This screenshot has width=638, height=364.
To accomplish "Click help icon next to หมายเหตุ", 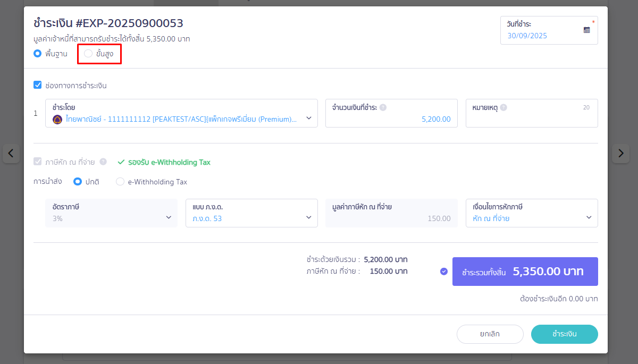I will (x=503, y=107).
